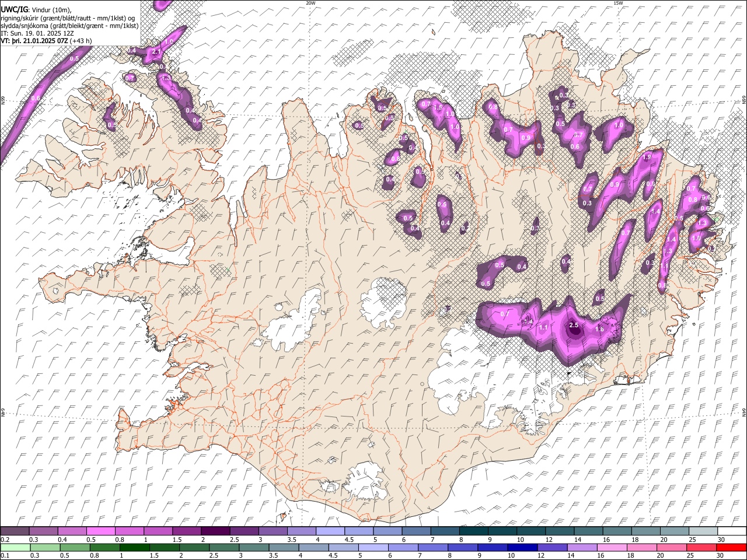Click the navy blue 10–12 swatch in bottom legend row

[522, 548]
